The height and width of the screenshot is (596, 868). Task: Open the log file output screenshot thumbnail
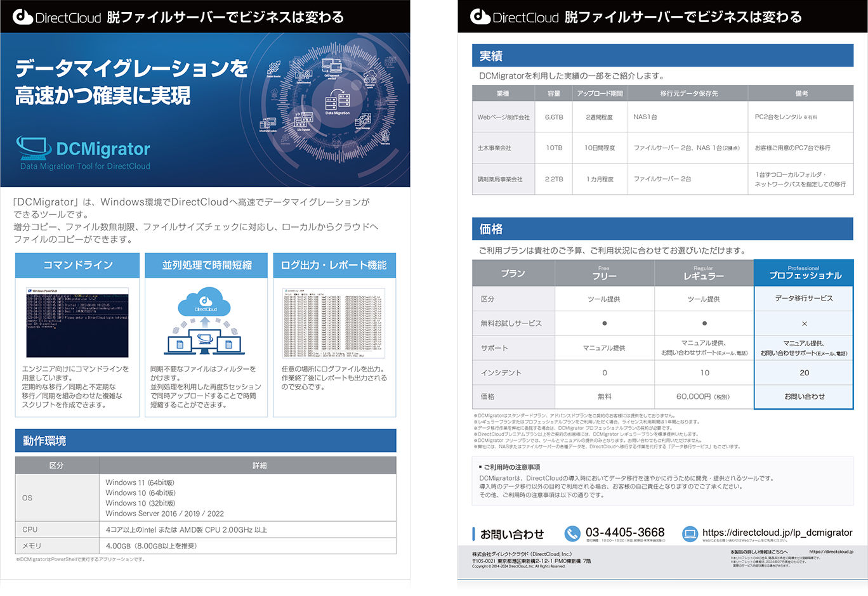pos(334,323)
